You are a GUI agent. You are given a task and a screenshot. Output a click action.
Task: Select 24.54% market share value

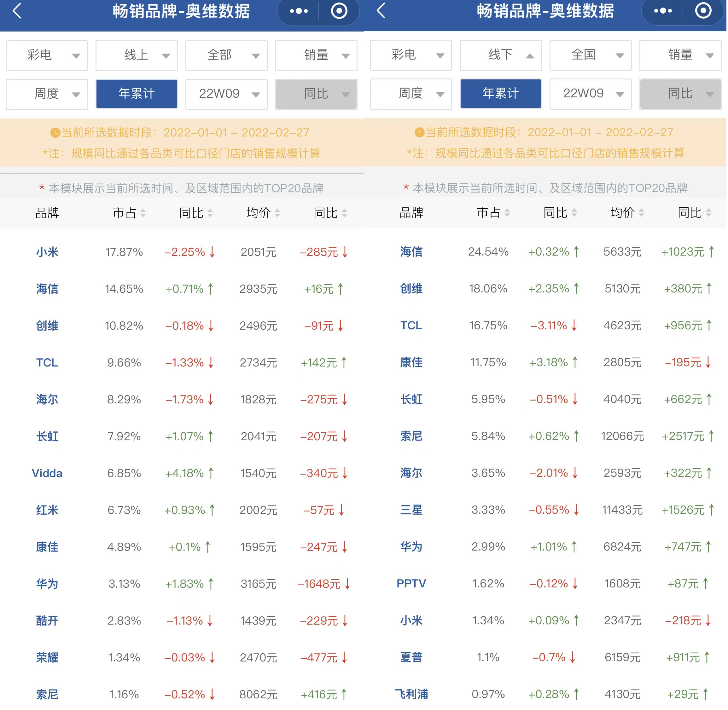489,252
